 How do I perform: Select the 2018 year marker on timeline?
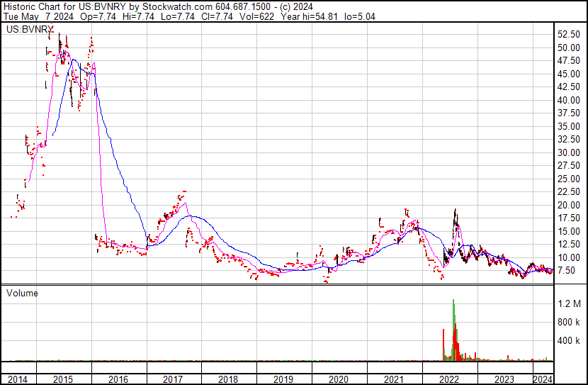click(228, 379)
